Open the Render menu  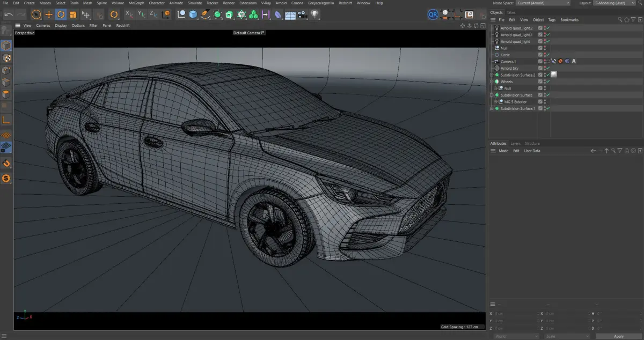229,3
